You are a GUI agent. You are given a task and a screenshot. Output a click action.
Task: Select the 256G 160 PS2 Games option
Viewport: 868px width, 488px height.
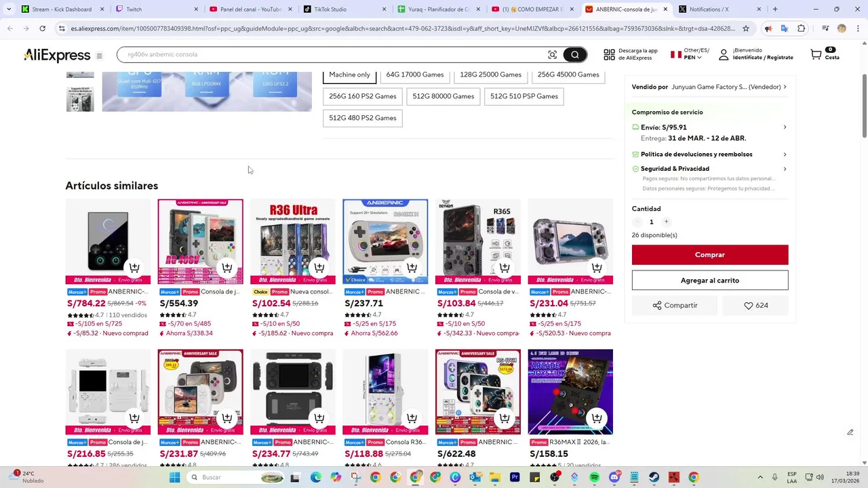[x=362, y=96]
